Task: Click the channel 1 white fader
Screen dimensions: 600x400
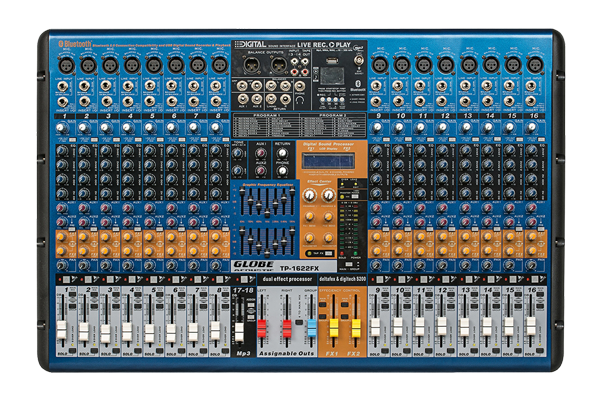Action: pyautogui.click(x=61, y=331)
